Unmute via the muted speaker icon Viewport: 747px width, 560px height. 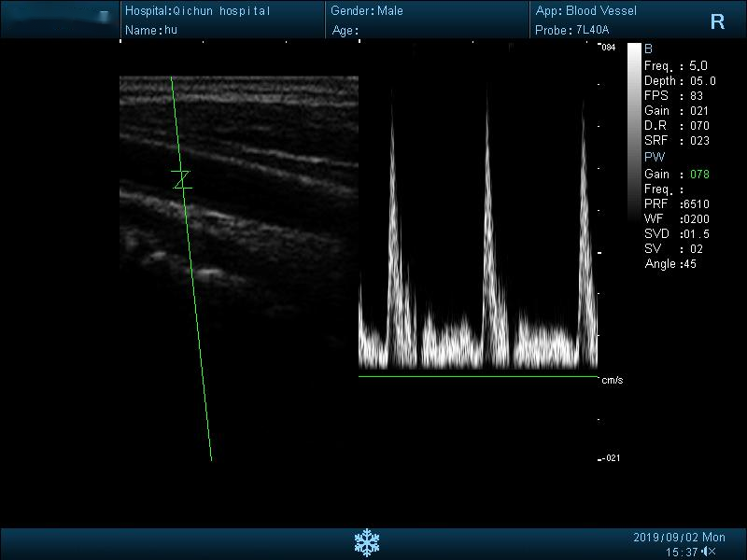pyautogui.click(x=709, y=552)
